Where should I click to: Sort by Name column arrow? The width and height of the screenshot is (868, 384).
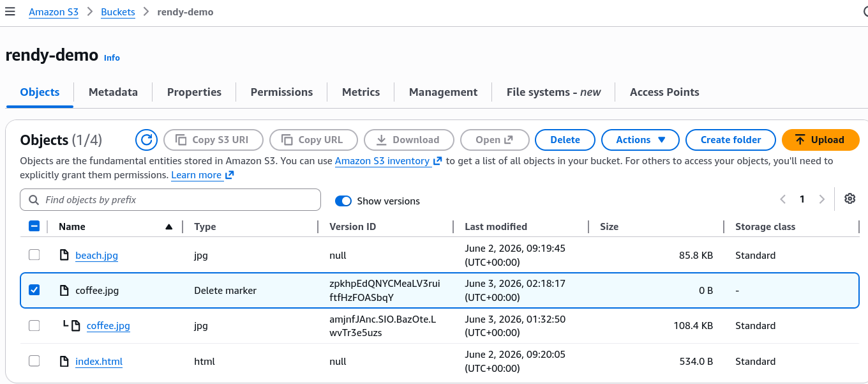point(169,226)
